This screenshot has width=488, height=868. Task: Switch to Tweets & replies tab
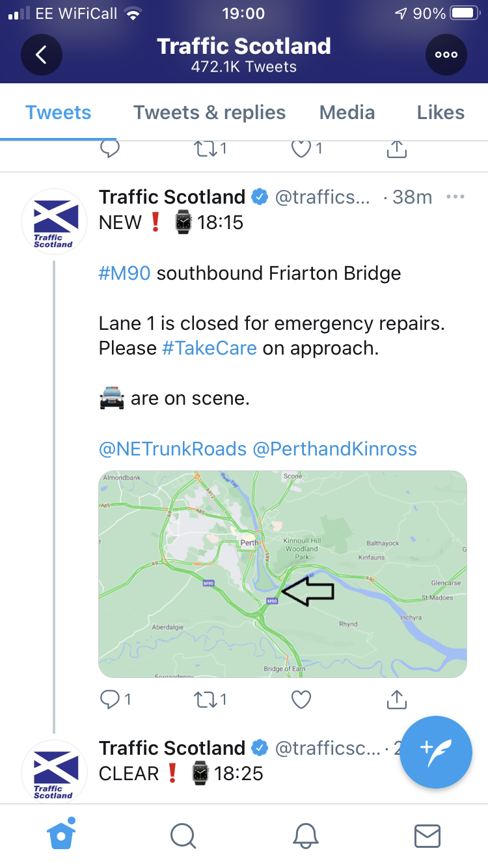pos(210,113)
